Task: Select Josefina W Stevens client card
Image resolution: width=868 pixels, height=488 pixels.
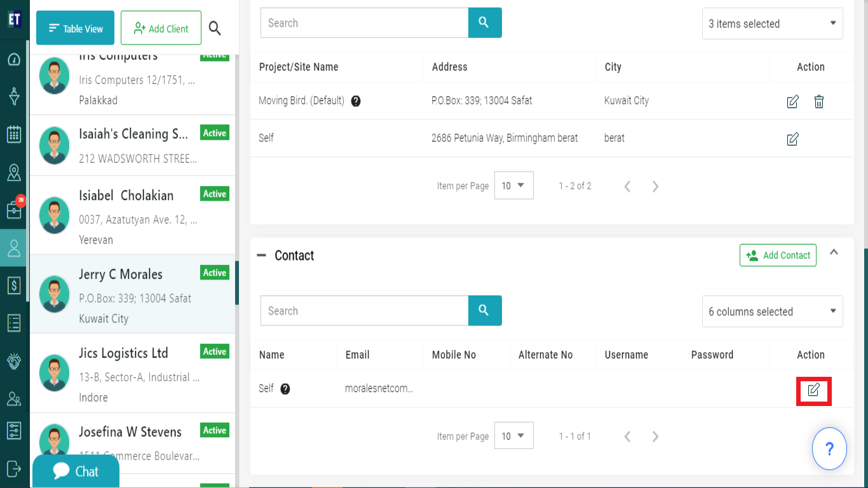Action: (132, 443)
